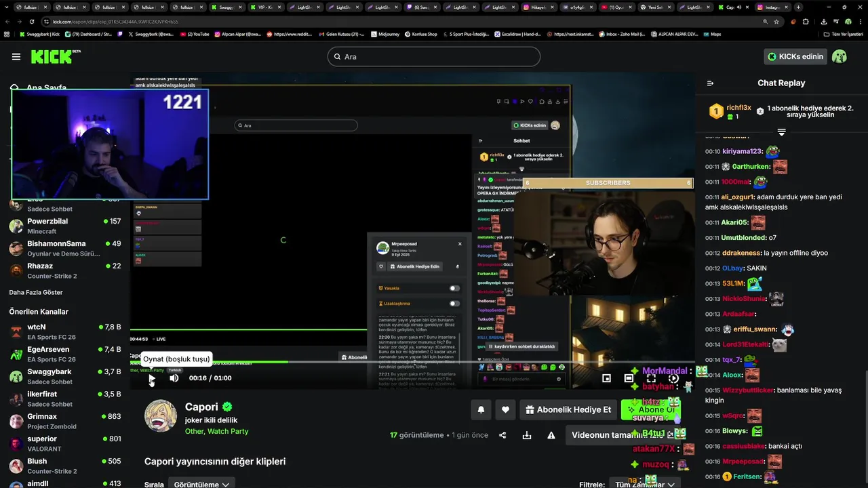Open Capori's channel avatar
868x488 pixels.
point(161,415)
